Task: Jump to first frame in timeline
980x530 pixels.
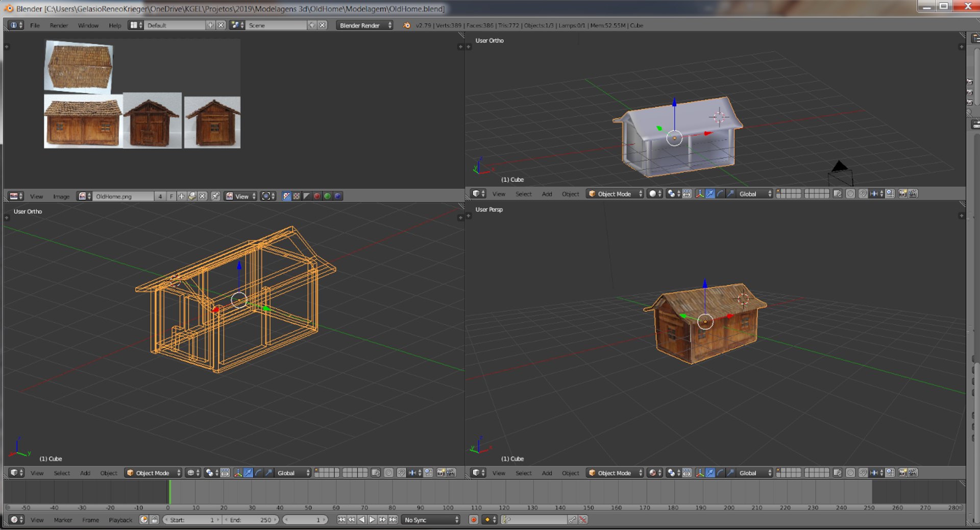Action: (341, 520)
